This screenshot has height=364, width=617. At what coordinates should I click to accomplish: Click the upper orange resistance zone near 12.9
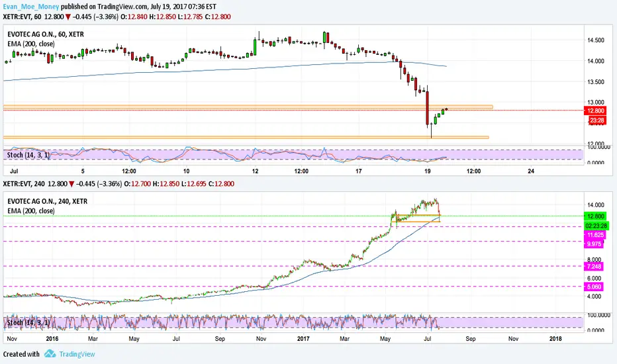pos(248,107)
